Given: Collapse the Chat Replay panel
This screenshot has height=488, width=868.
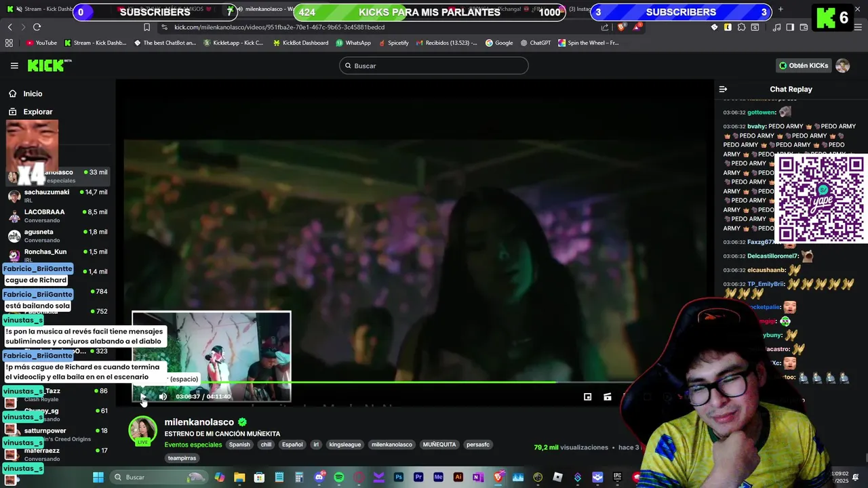Looking at the screenshot, I should pos(723,89).
